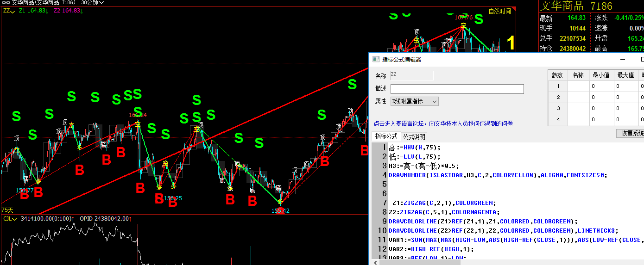
Task: Click the 名称 cell in parameter row 1
Action: [x=578, y=86]
